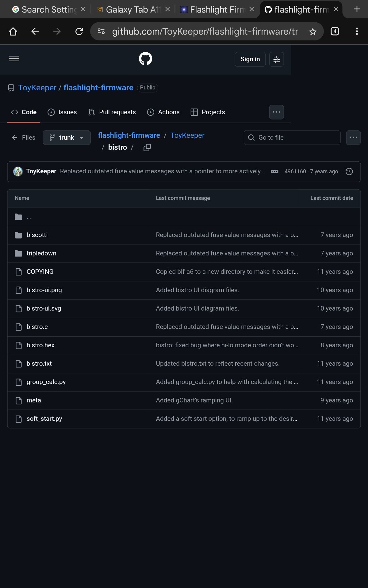Open appearance settings next to Sign in
This screenshot has height=588, width=368.
(276, 59)
